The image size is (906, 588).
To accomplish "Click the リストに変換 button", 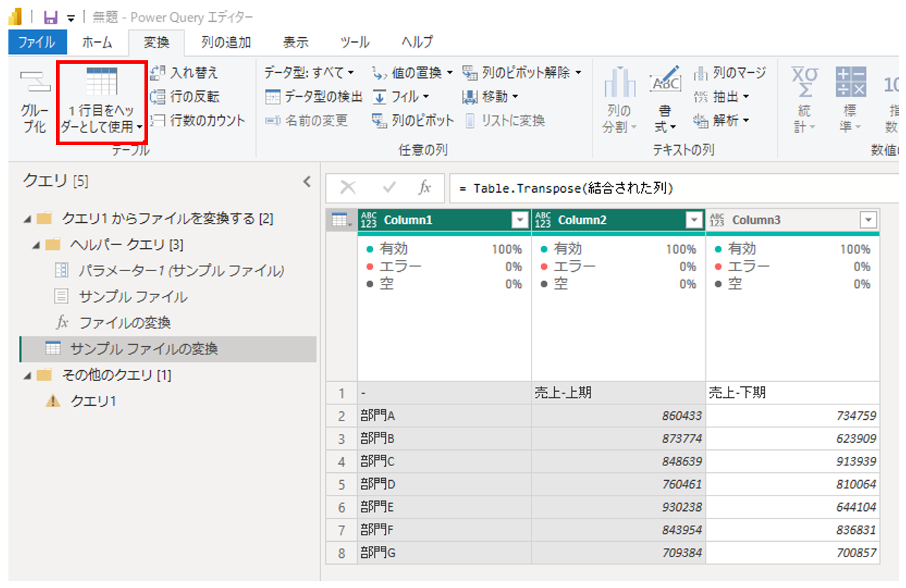I will pos(504,121).
